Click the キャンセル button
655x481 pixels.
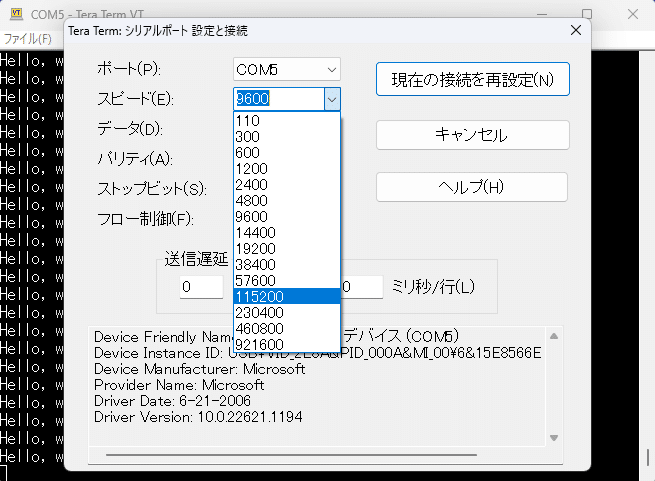point(472,135)
